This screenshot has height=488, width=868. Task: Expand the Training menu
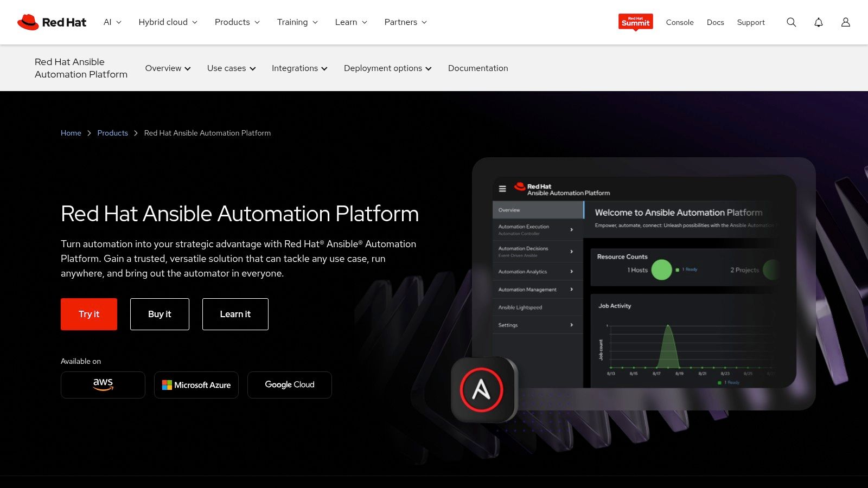297,22
